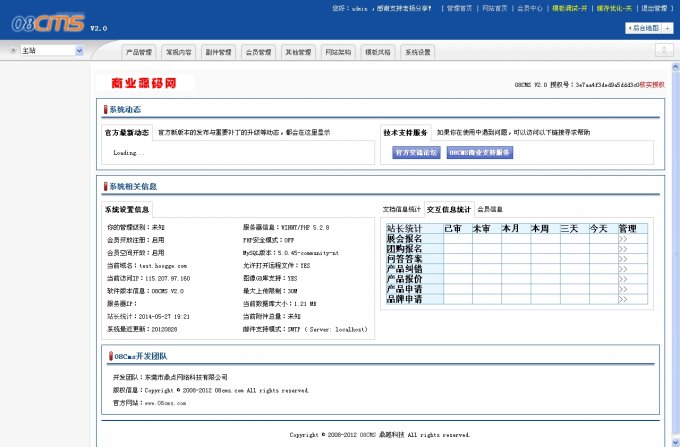
Task: Open the 后台地图 backend map button
Action: click(644, 28)
